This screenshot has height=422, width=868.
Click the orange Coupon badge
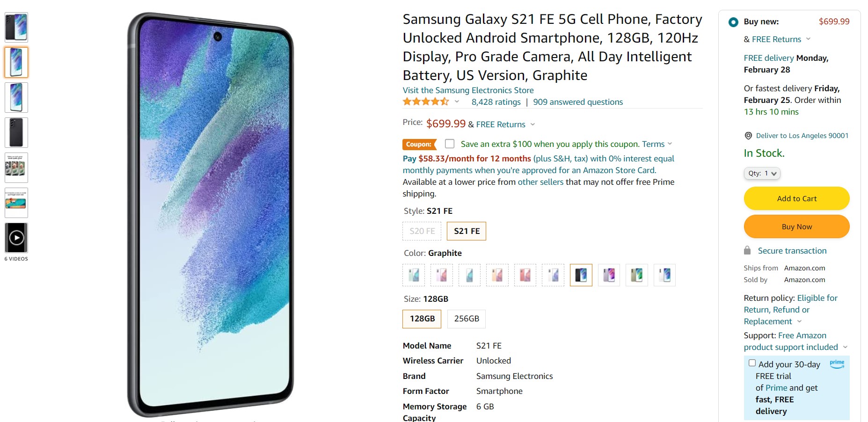tap(419, 144)
